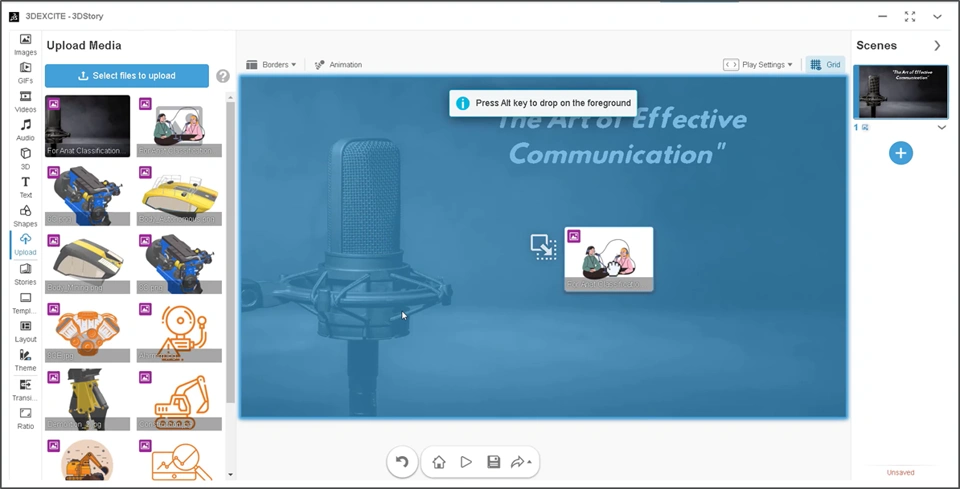960x489 pixels.
Task: Select the podcast illustration thumbnail in media list
Action: (x=179, y=126)
